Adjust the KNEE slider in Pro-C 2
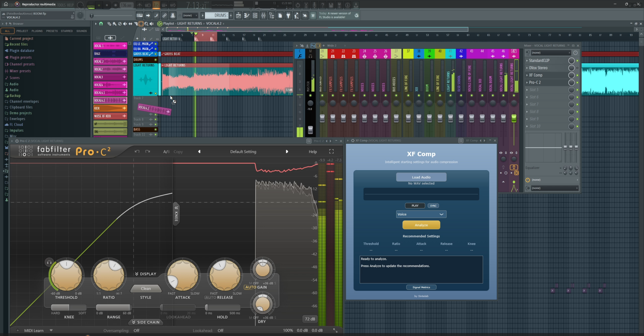Viewport: 644px width, 336px height. (69, 307)
